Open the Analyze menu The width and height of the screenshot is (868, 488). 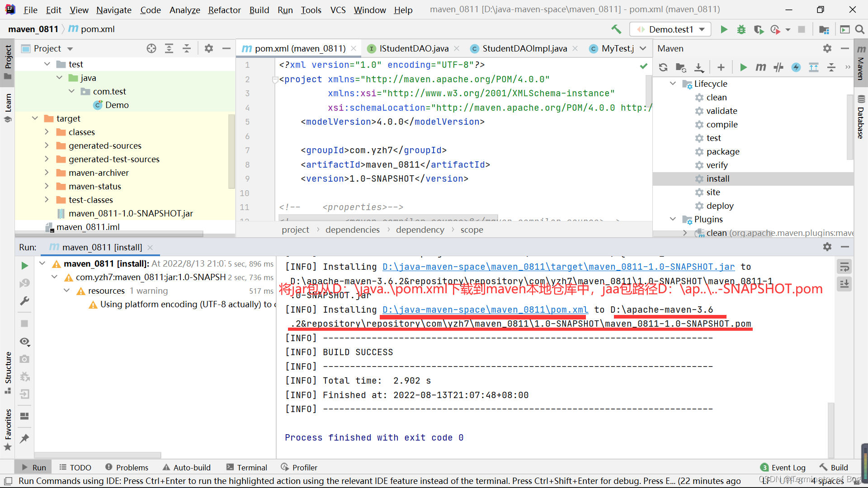[184, 10]
